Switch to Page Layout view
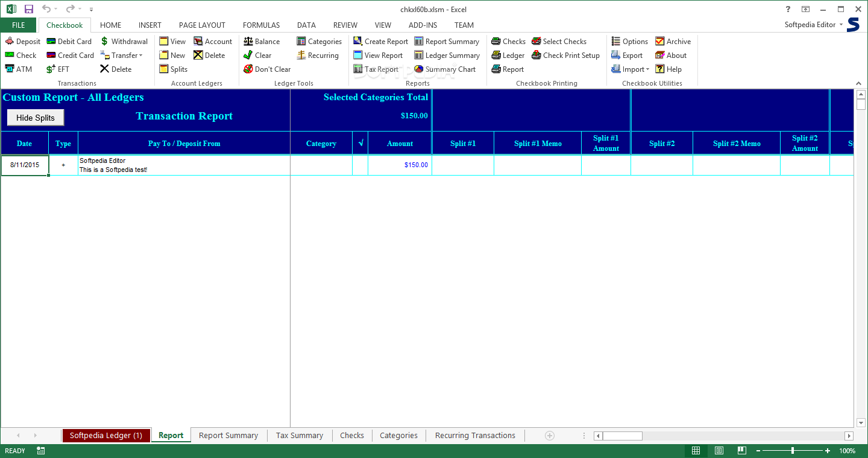 click(x=719, y=451)
